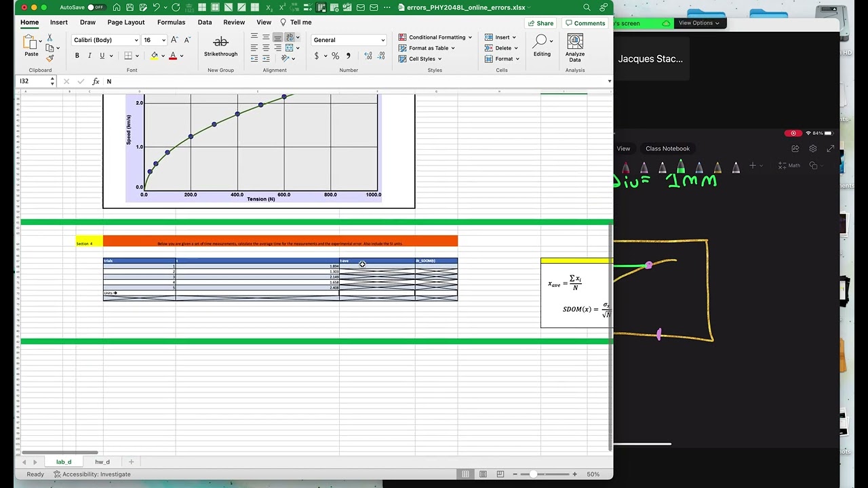Image resolution: width=868 pixels, height=488 pixels.
Task: Toggle Wrap Text in Alignment group
Action: 290,37
